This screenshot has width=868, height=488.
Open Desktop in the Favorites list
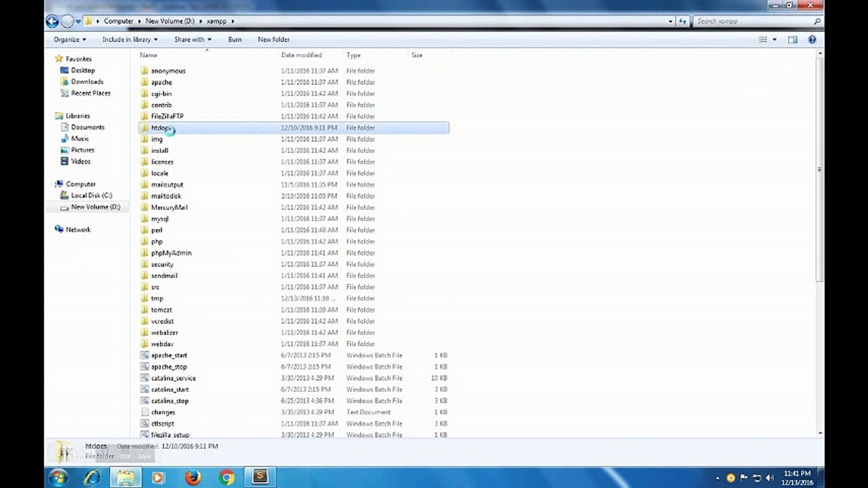[83, 70]
